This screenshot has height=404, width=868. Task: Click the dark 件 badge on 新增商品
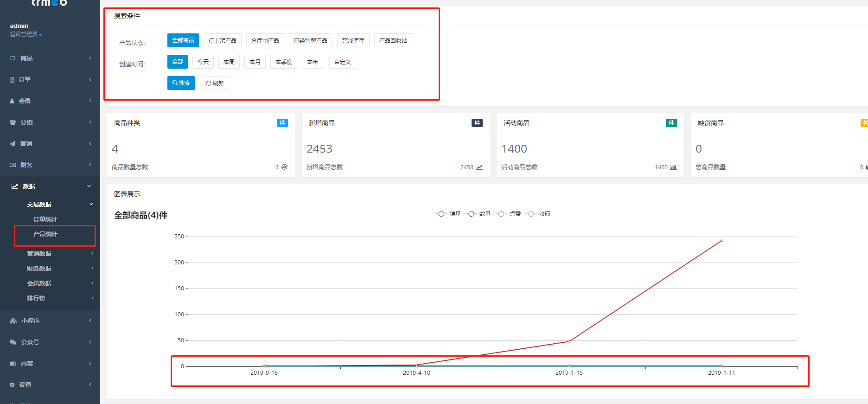click(x=477, y=123)
